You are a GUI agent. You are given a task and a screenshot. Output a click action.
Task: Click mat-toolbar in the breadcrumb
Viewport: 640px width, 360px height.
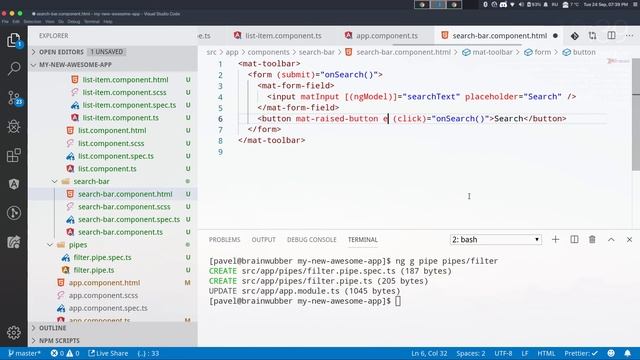point(492,52)
